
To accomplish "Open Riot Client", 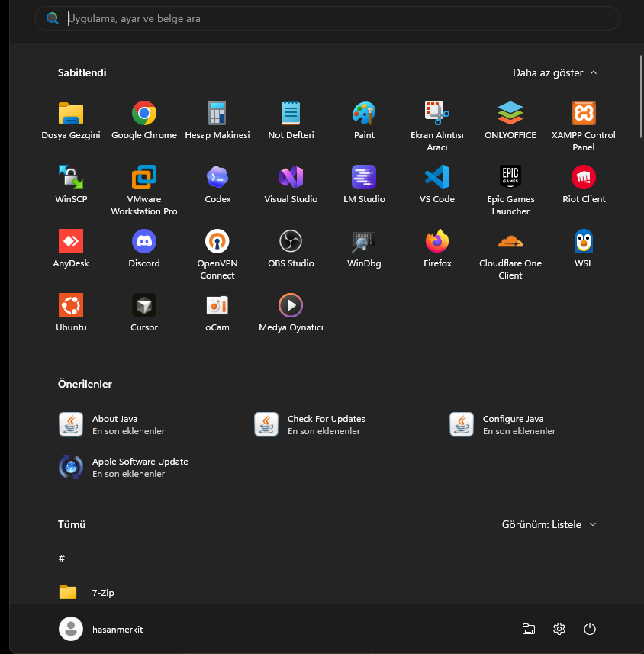I will (x=584, y=185).
